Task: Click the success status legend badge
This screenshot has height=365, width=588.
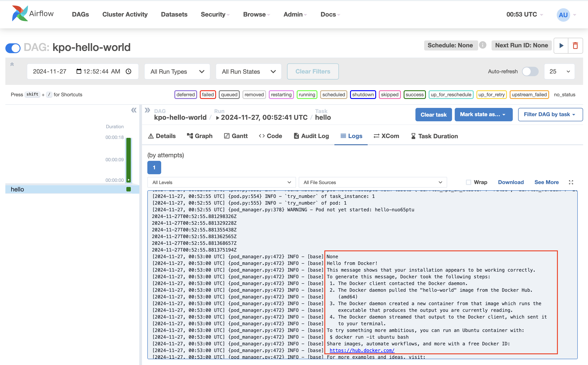Action: click(x=414, y=95)
